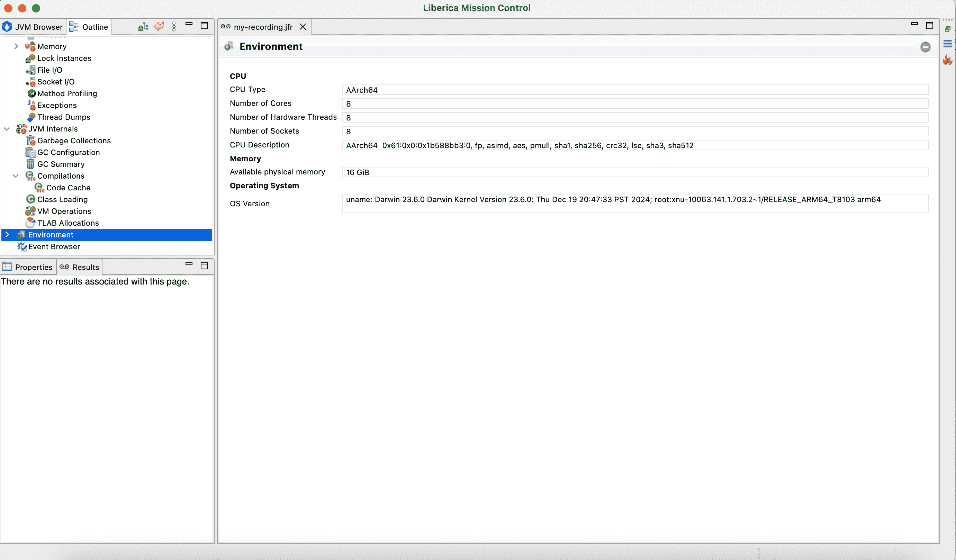The image size is (956, 560).
Task: Open the GC Configuration page
Action: 69,153
